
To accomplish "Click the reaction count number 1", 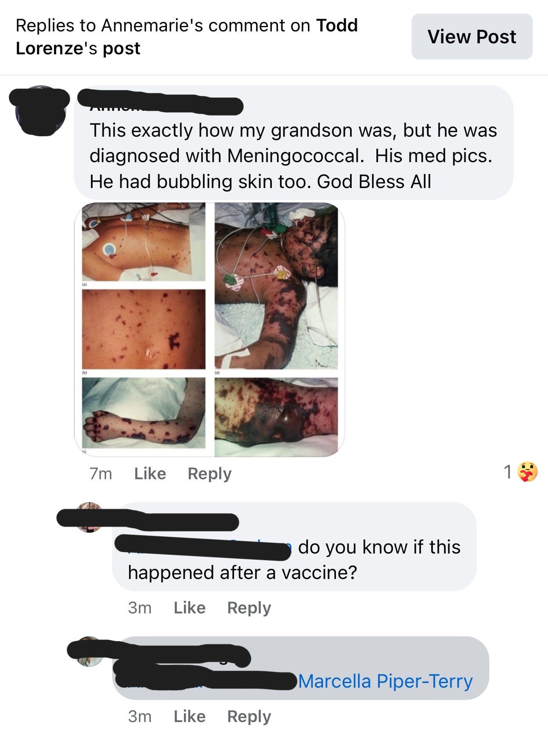I will (507, 472).
